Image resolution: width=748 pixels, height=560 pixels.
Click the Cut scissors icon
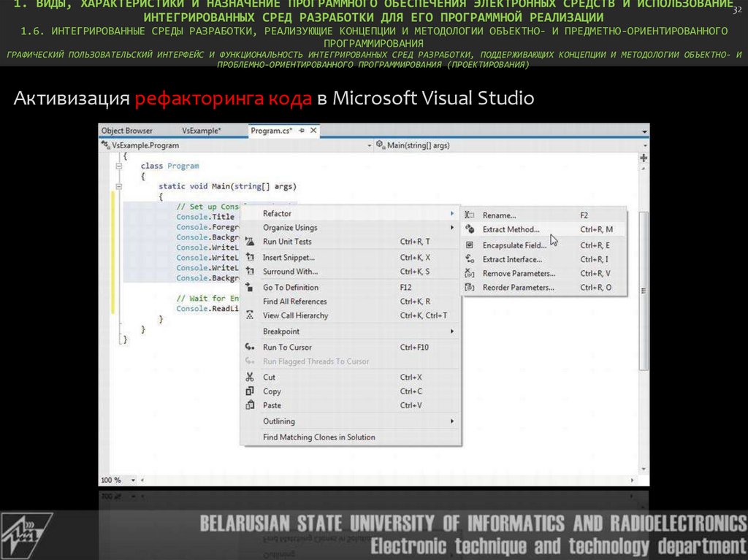click(250, 377)
